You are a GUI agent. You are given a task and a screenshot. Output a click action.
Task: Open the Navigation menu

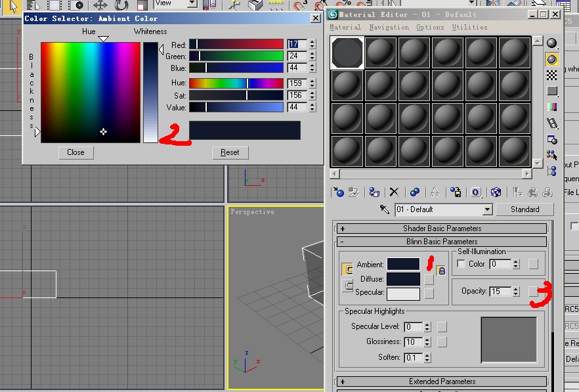[389, 27]
